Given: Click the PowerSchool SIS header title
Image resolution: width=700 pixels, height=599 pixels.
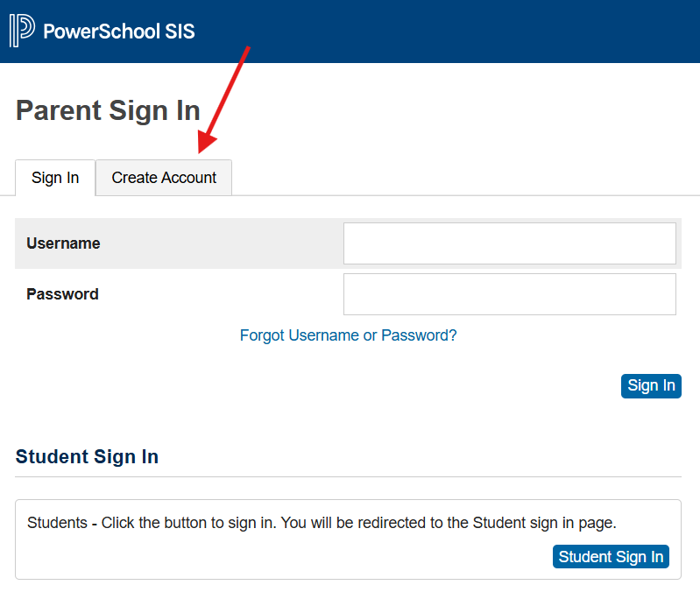Looking at the screenshot, I should tap(119, 32).
